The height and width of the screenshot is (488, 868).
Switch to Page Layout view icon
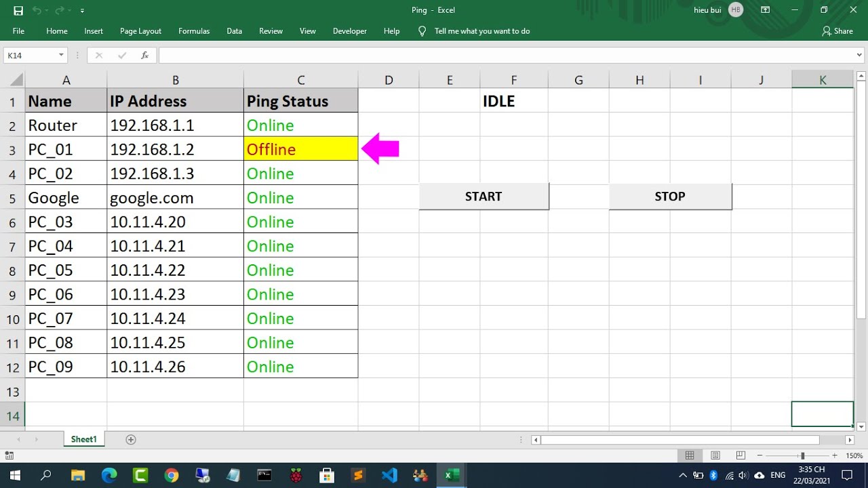pos(715,455)
